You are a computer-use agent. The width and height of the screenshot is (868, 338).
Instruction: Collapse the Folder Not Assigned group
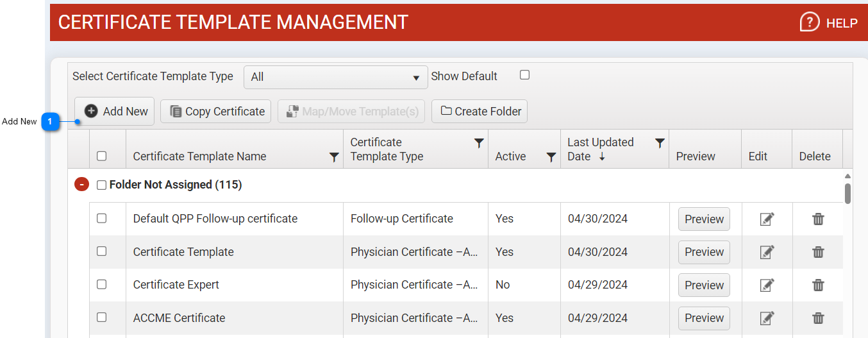point(81,185)
